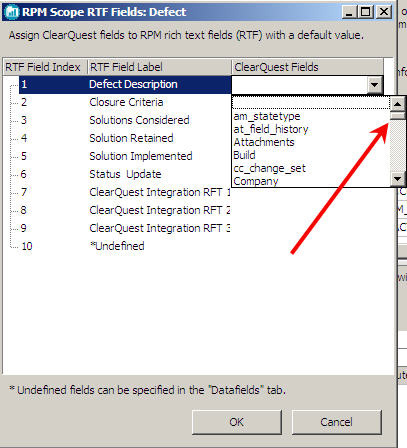Choose am_statetype from the dropdown list

(x=311, y=116)
